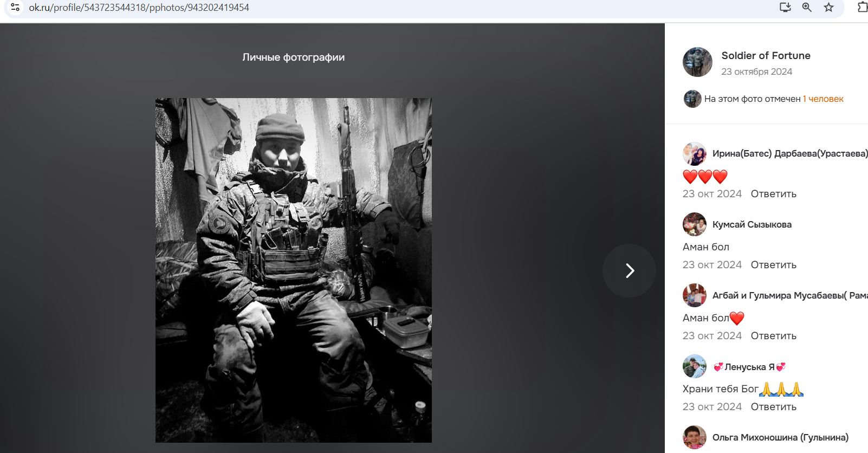The width and height of the screenshot is (868, 453).
Task: Open Агбай и Гульмира Мусабаевы profile name
Action: tap(790, 295)
